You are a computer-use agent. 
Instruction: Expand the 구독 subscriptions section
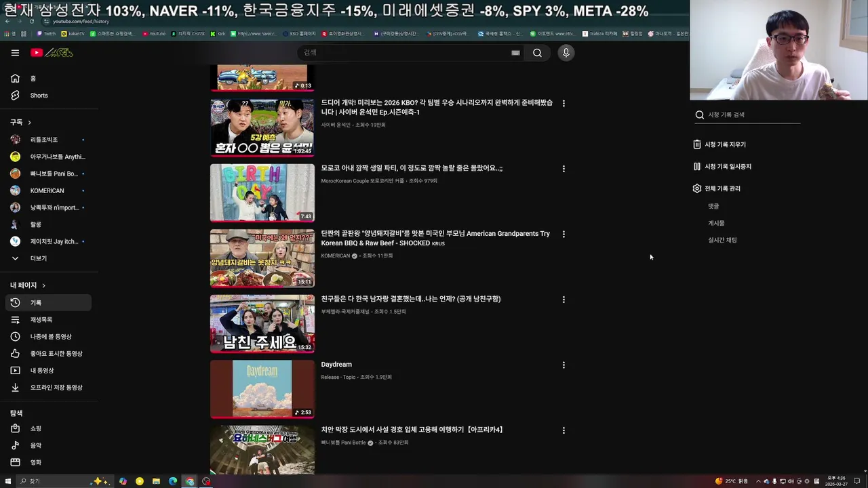[21, 122]
